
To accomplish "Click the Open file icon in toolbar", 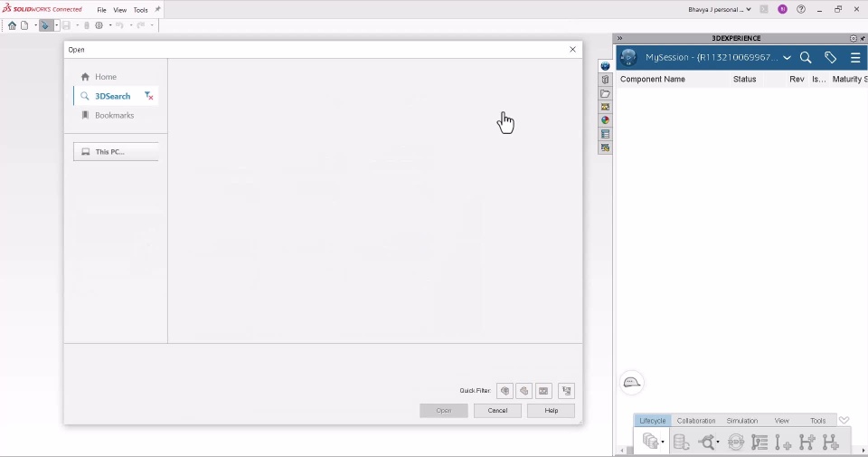I will pyautogui.click(x=45, y=25).
